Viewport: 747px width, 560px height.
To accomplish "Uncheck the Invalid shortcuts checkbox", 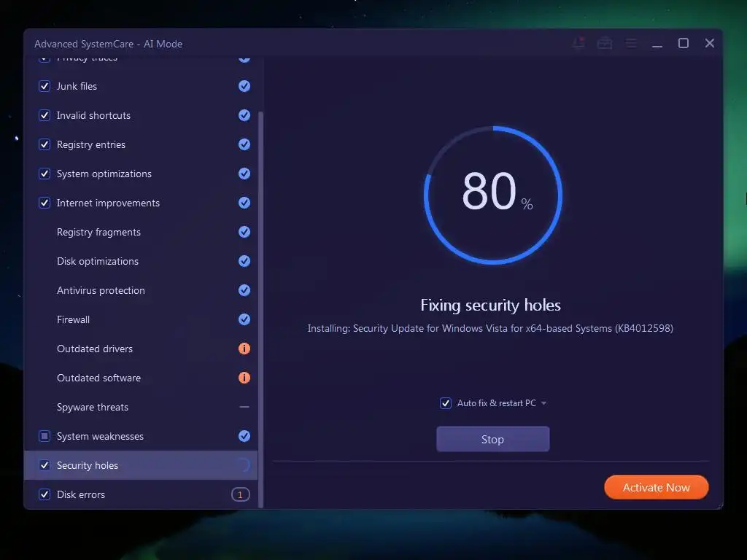I will coord(44,115).
